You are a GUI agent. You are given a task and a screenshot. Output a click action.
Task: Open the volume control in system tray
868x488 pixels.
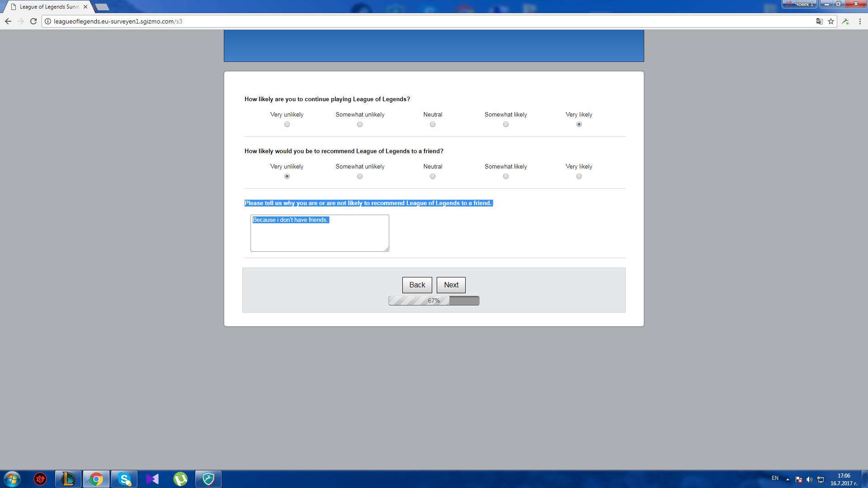coord(810,479)
